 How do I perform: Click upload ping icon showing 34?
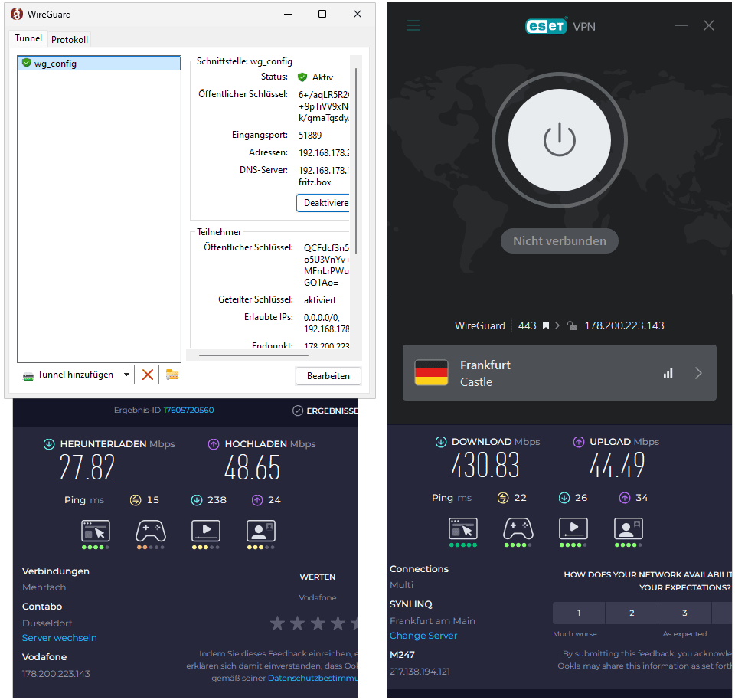[x=625, y=498]
